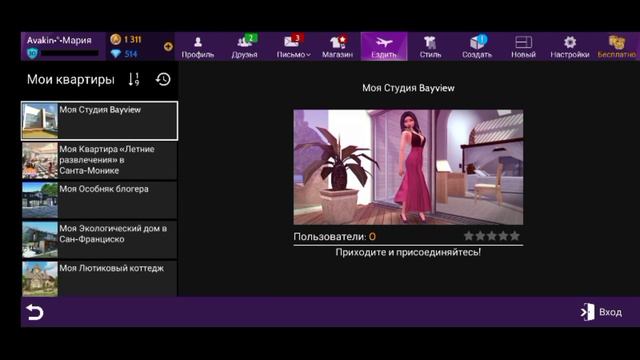Click the Приходите и присоединяйтесь! text

408,252
